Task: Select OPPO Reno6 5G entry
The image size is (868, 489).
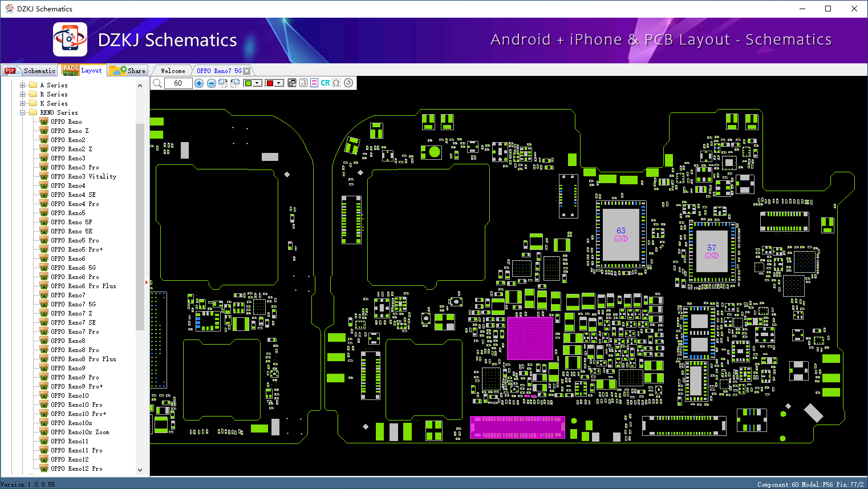Action: (x=73, y=268)
